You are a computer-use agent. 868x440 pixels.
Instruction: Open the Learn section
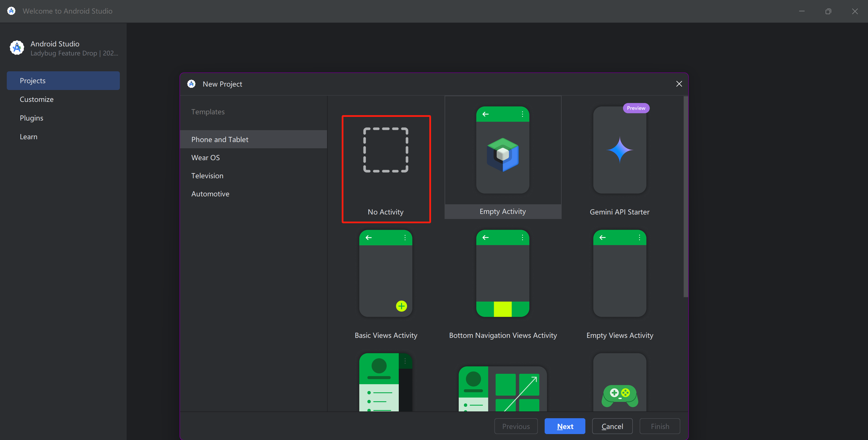coord(63,137)
